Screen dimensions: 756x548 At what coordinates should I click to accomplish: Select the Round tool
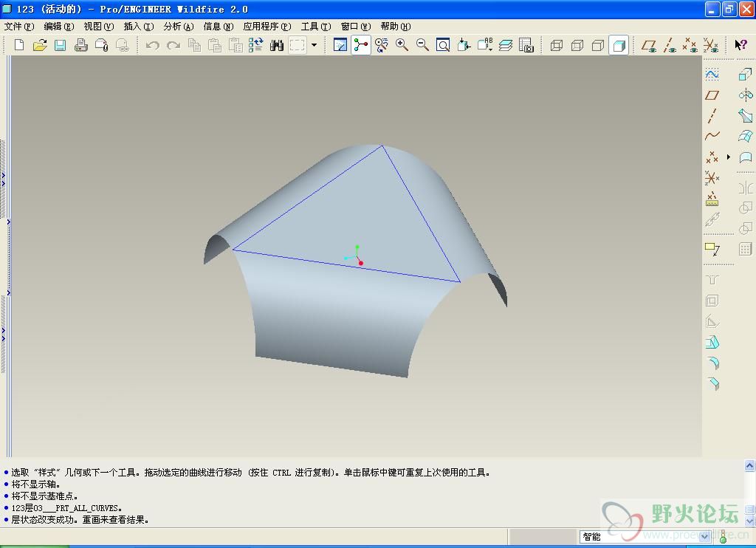(x=712, y=363)
